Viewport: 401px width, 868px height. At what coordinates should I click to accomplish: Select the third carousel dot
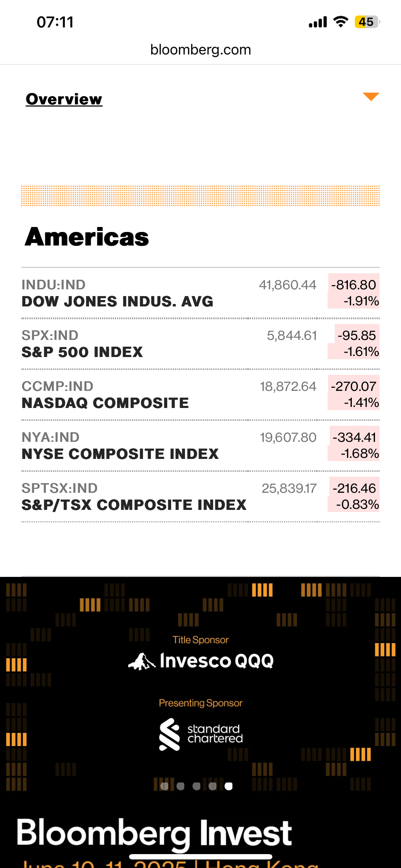196,786
